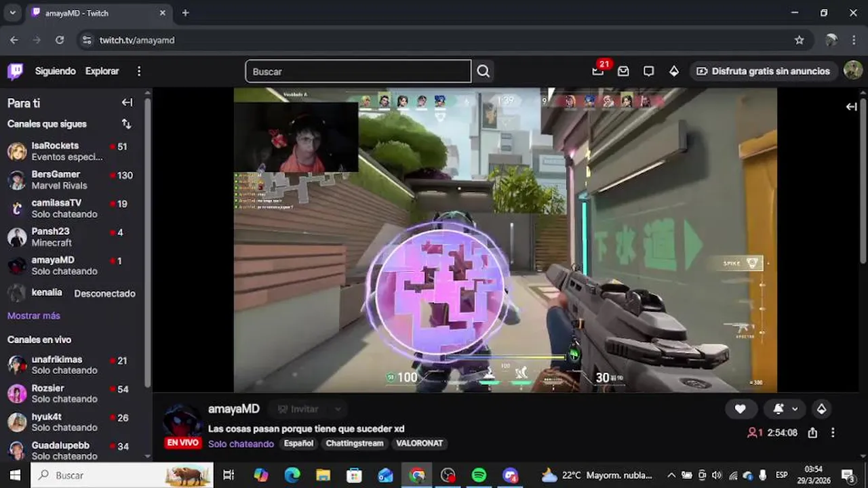Screen dimensions: 868x488
Task: Reload the page with refresh icon
Action: tap(60, 40)
